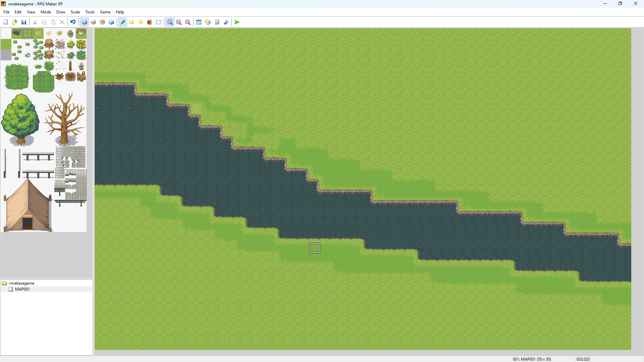Open the Draw menu
The width and height of the screenshot is (644, 362).
click(61, 12)
